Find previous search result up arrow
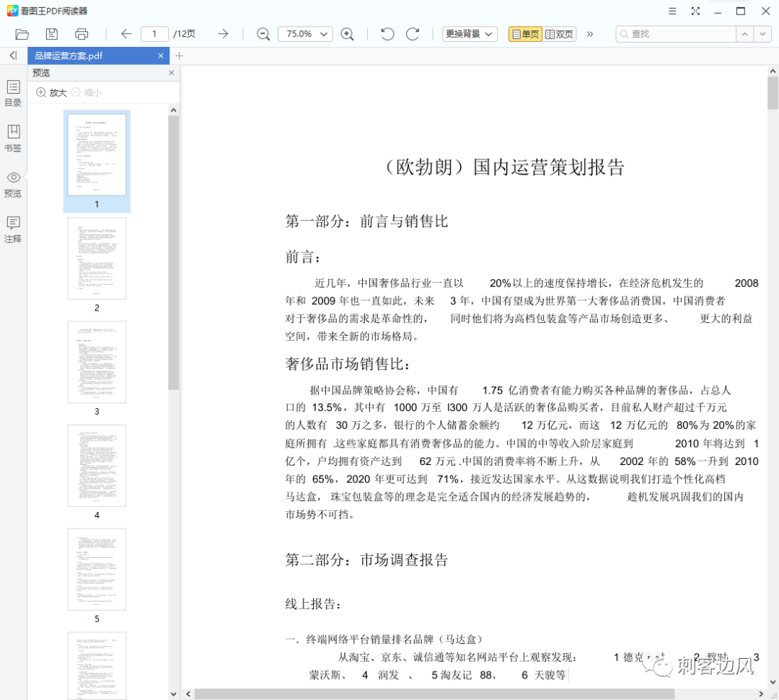 tap(744, 34)
